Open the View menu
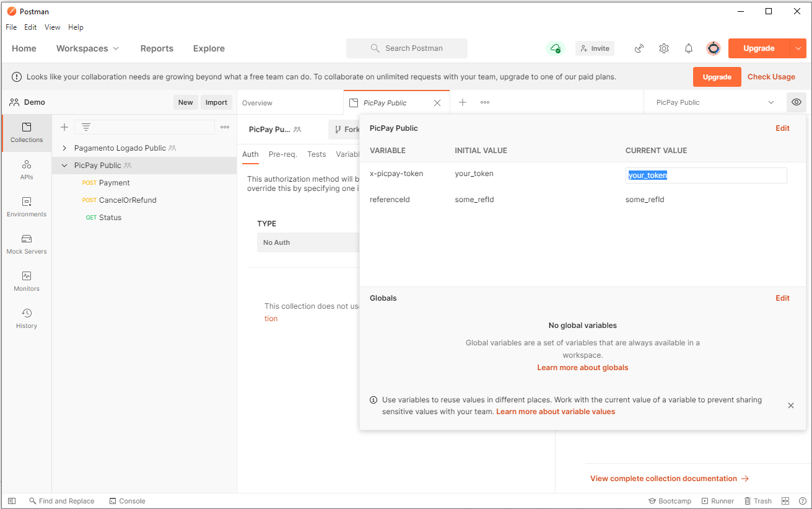 53,27
